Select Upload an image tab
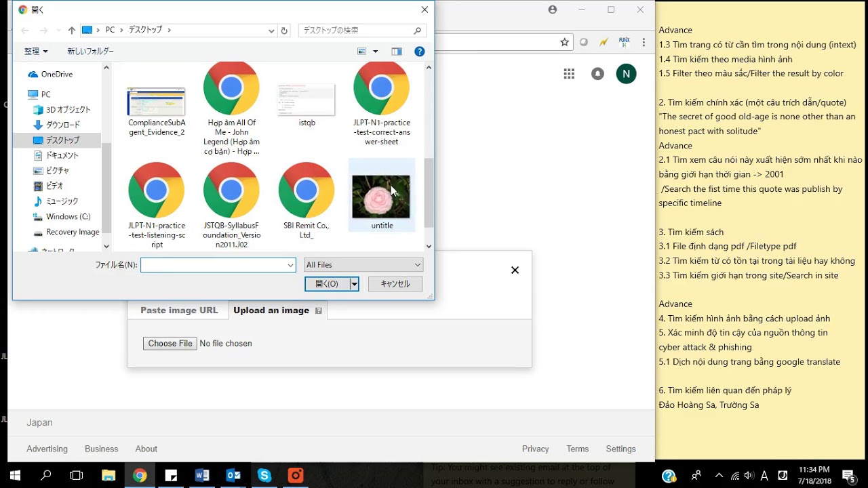Image resolution: width=868 pixels, height=488 pixels. pyautogui.click(x=278, y=310)
